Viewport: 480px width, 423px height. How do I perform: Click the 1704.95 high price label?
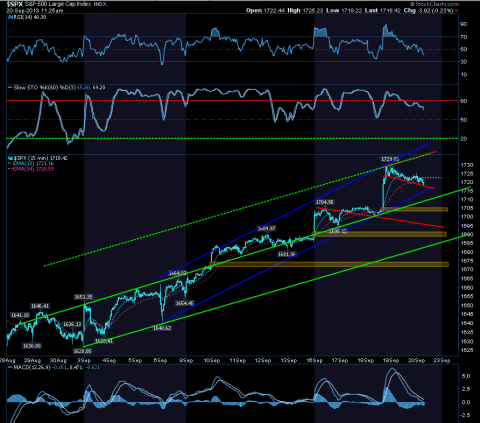click(x=324, y=202)
